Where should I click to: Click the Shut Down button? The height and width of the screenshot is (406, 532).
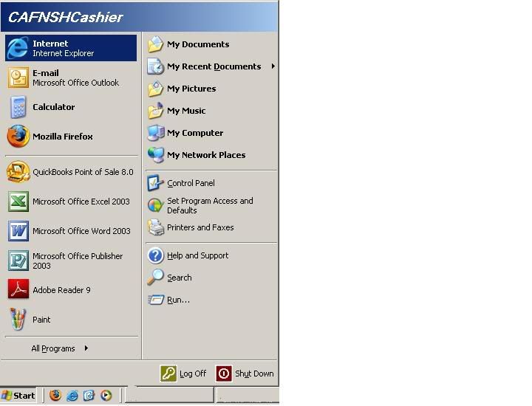pyautogui.click(x=245, y=374)
